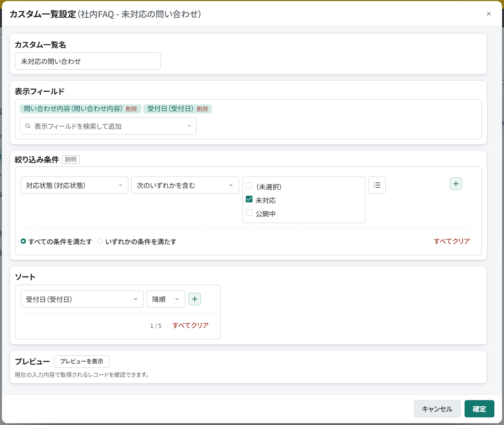This screenshot has width=504, height=425.
Task: Expand the 表示フィールド search dropdown chevron
Action: click(x=189, y=126)
